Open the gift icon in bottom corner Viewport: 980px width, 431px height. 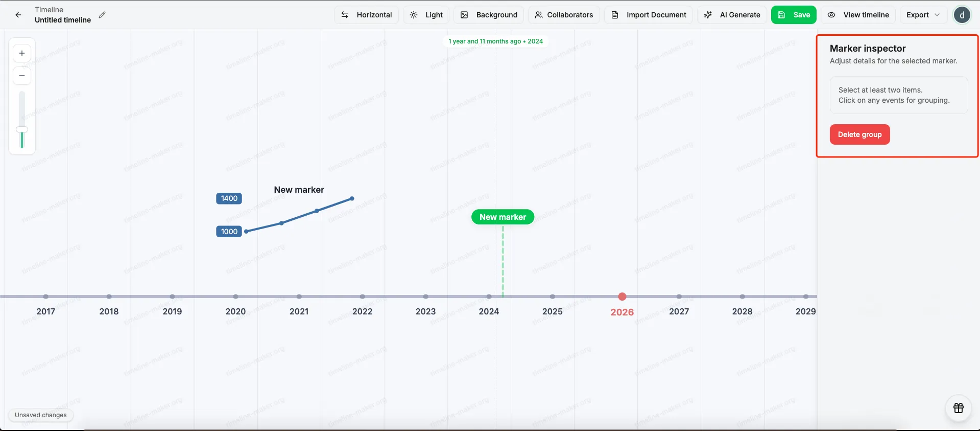pos(958,408)
